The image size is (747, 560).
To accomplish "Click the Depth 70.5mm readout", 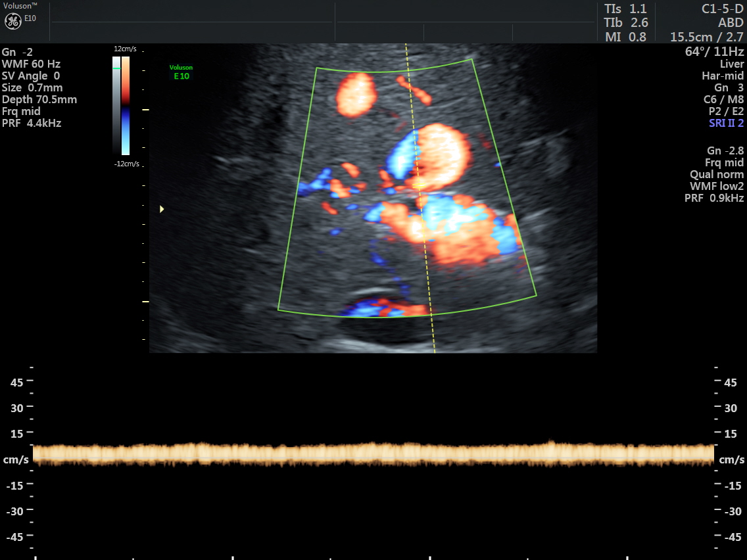I will [39, 99].
